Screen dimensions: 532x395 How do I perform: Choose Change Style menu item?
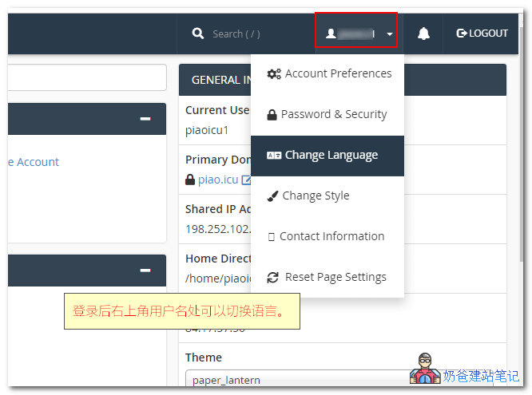[328, 196]
